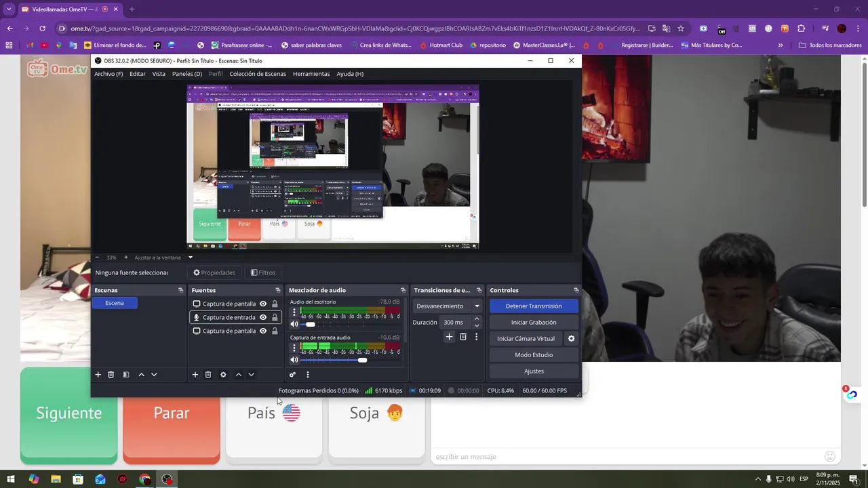Switch to Modo Estudio
Viewport: 868px width, 488px height.
tap(534, 355)
